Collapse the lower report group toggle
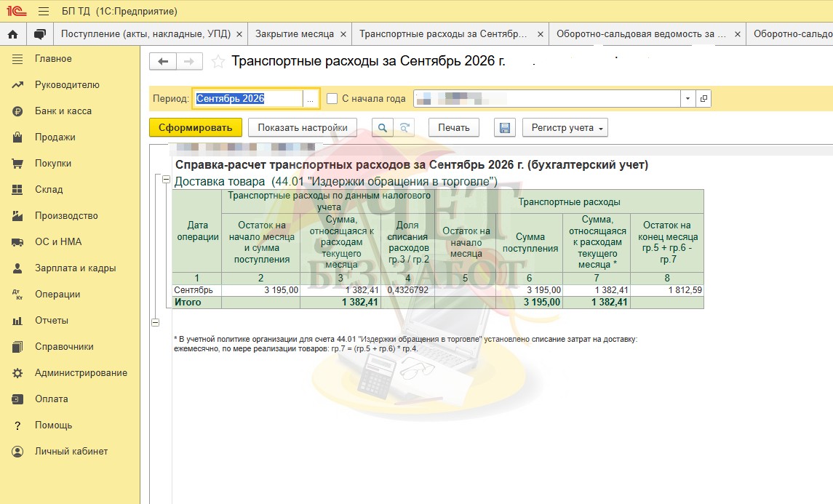The image size is (833, 504). 155,322
